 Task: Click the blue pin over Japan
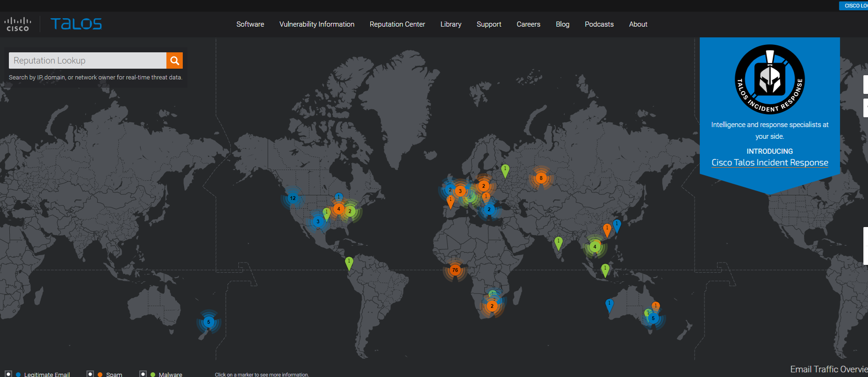(x=617, y=226)
